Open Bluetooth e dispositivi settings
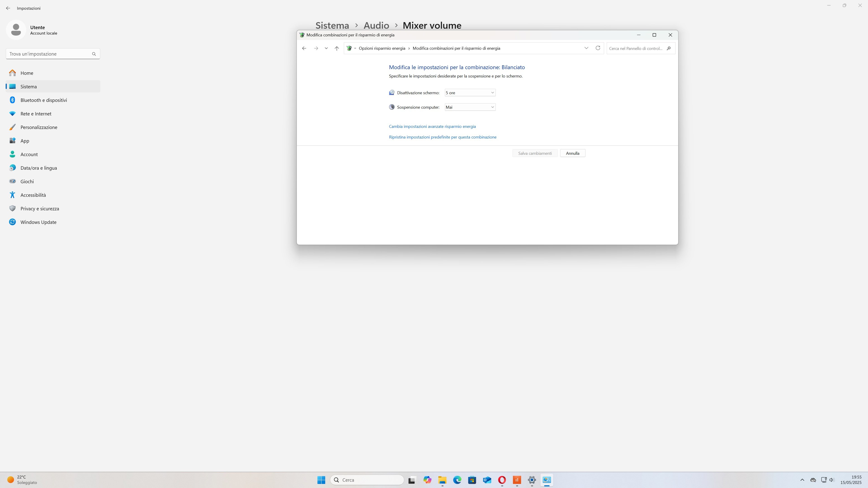The width and height of the screenshot is (868, 488). [53, 100]
